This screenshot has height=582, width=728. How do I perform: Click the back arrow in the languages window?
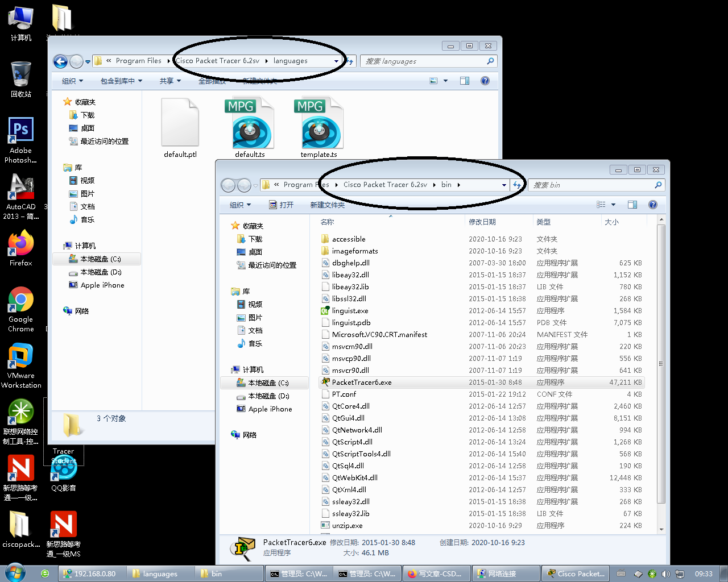pos(60,61)
